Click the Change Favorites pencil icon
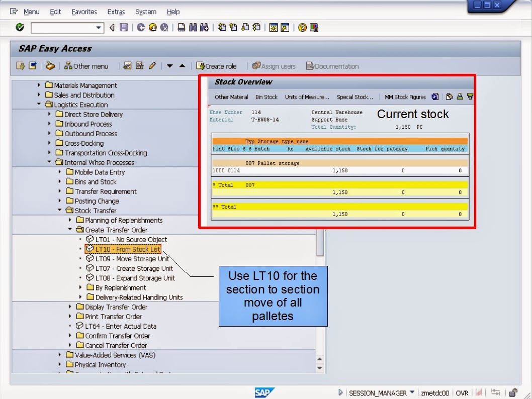The width and height of the screenshot is (532, 399). pyautogui.click(x=152, y=66)
